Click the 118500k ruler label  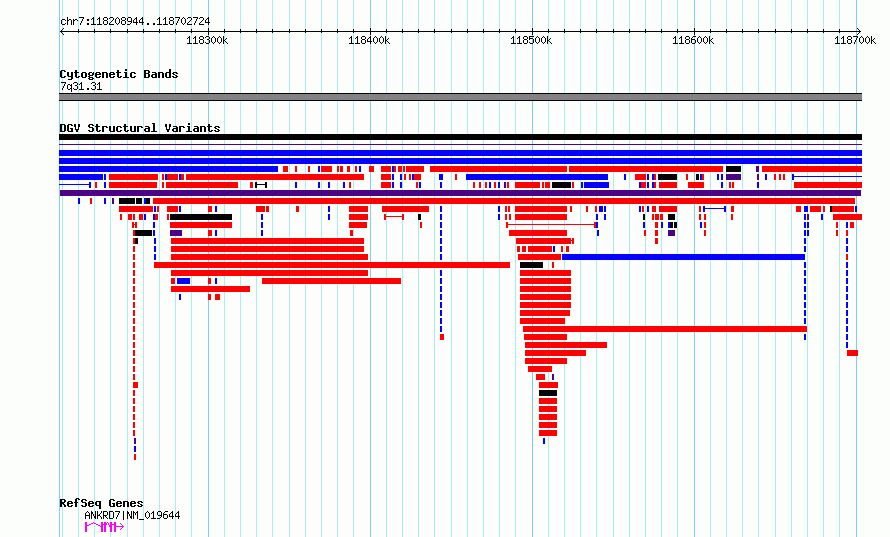tap(531, 40)
